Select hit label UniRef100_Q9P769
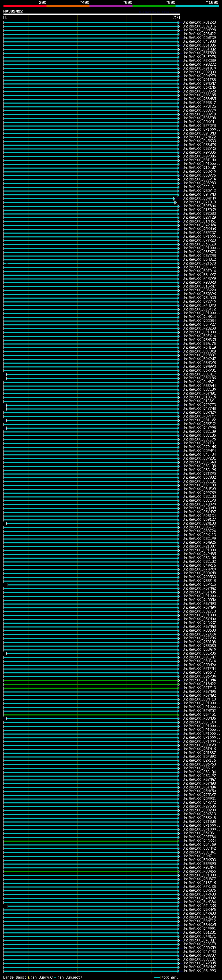The height and width of the screenshot is (980, 222). 199,493
